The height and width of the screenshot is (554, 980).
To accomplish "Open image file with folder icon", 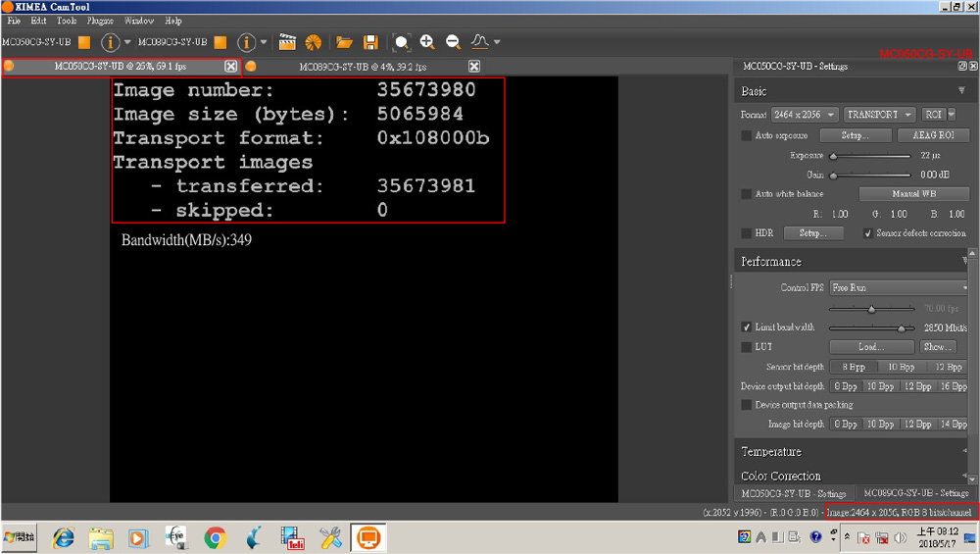I will click(344, 42).
